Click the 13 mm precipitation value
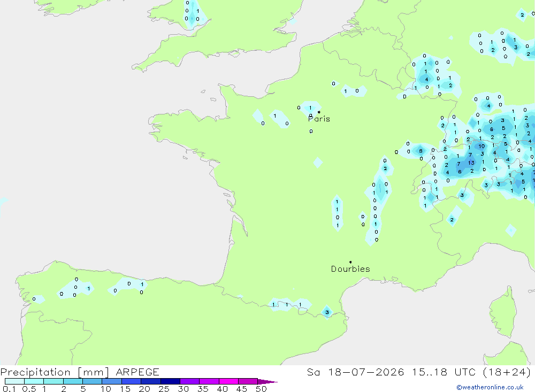535x392 pixels. (471, 163)
